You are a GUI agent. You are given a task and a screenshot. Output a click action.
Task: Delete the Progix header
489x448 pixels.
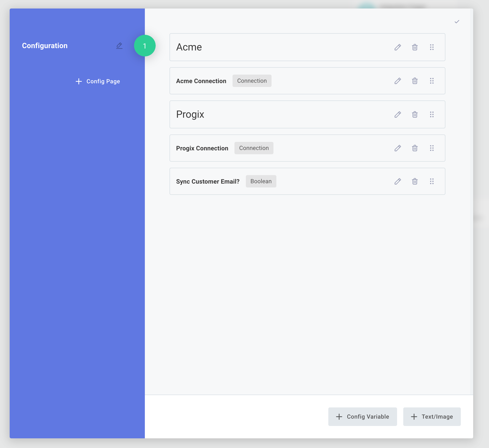[415, 114]
